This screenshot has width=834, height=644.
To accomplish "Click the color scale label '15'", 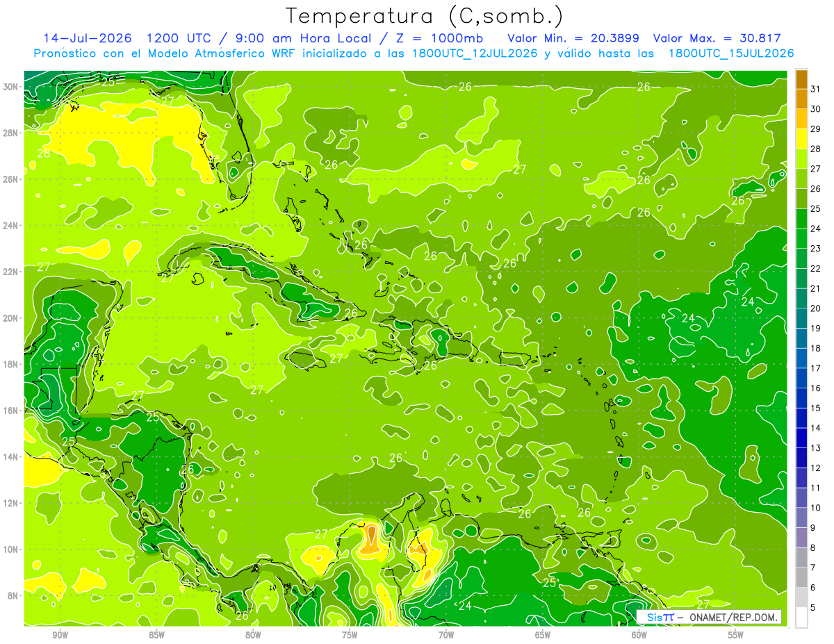I will pyautogui.click(x=816, y=408).
